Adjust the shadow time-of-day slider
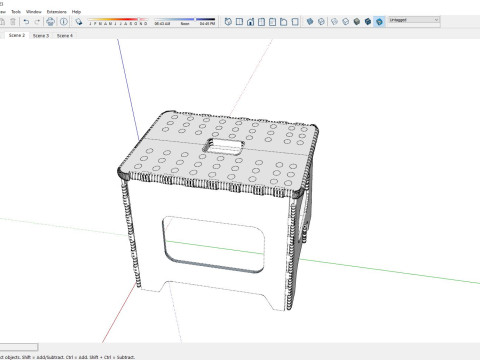This screenshot has width=480, height=360. coord(184,19)
